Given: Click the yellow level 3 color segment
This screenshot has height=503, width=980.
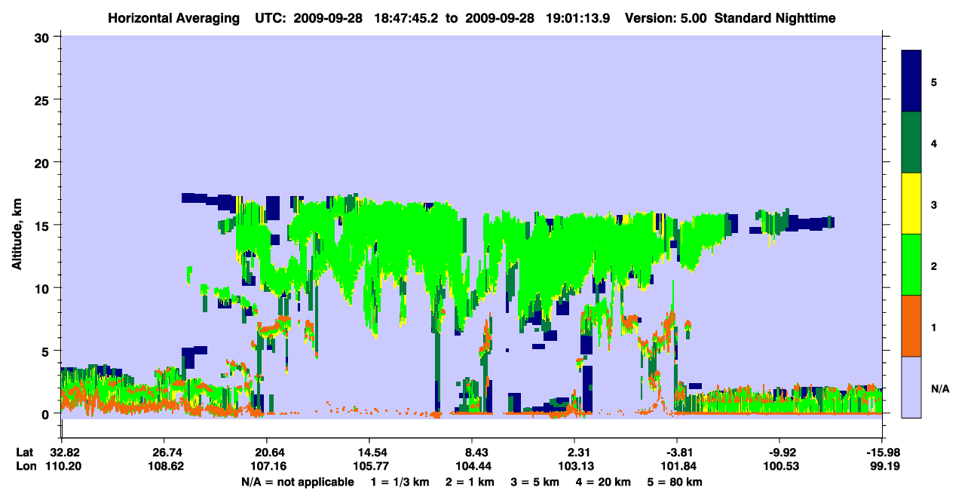Looking at the screenshot, I should coord(911,204).
